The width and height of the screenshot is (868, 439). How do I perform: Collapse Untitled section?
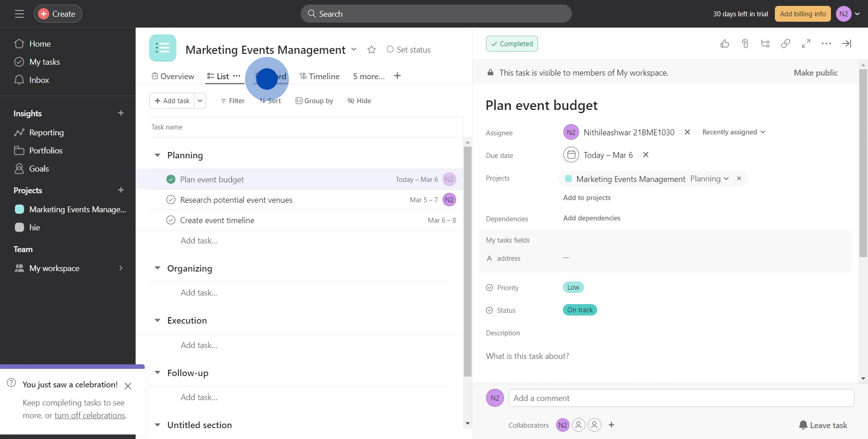point(157,425)
